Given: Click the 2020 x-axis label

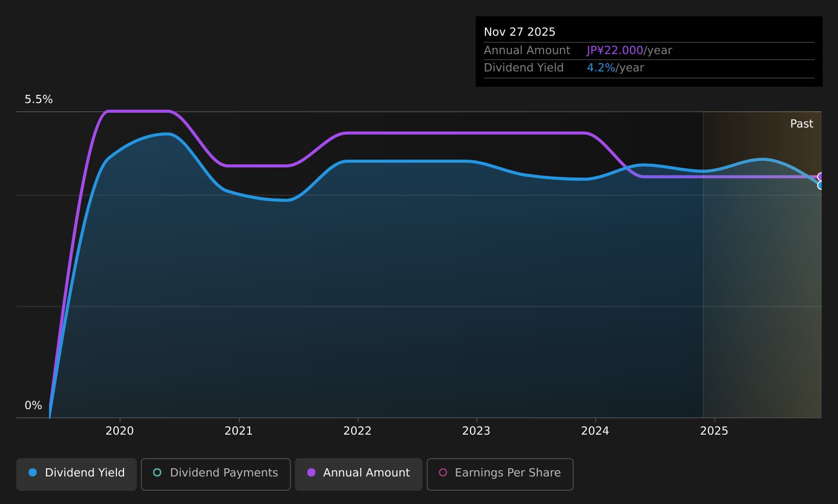Looking at the screenshot, I should [x=119, y=431].
